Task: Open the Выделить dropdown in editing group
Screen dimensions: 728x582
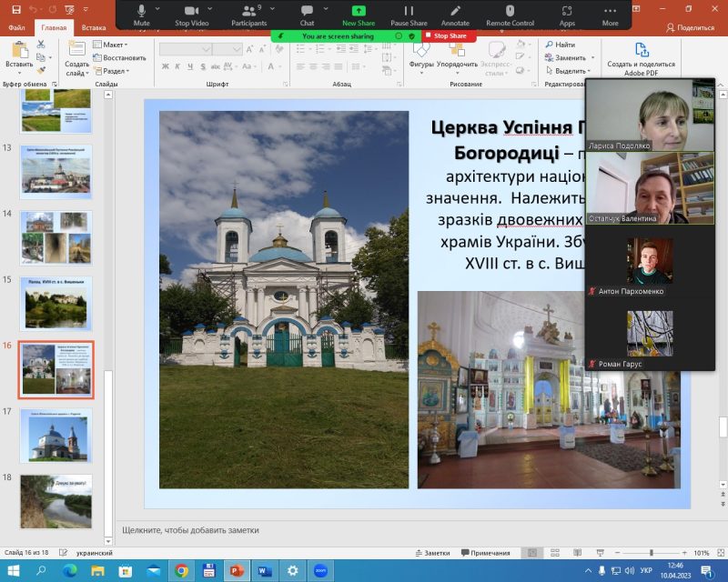Action: (571, 70)
